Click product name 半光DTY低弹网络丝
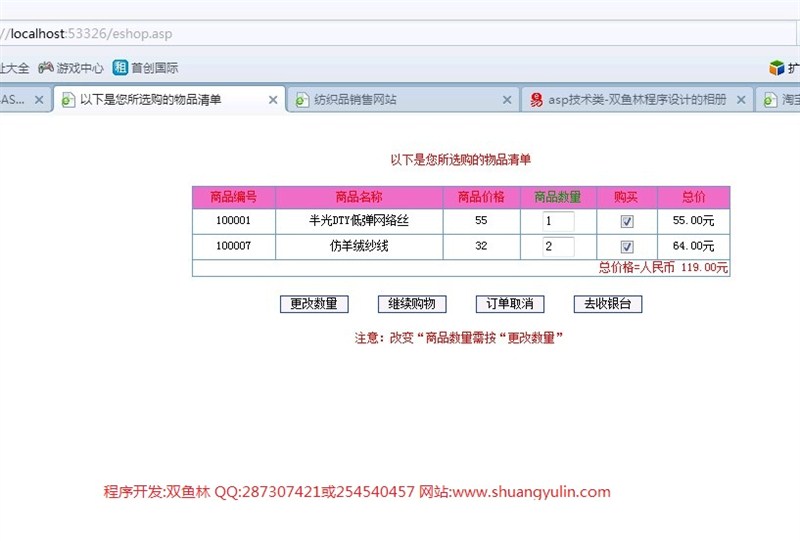800x541 pixels. coord(359,220)
